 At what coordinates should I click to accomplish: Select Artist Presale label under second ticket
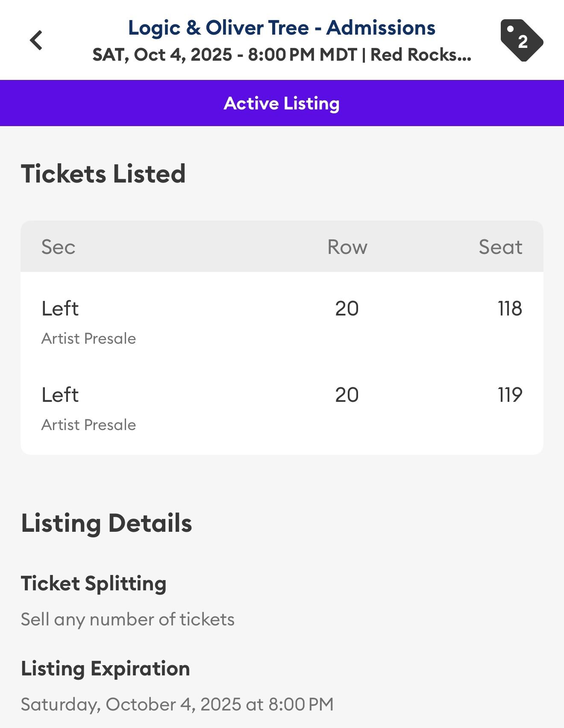click(88, 425)
